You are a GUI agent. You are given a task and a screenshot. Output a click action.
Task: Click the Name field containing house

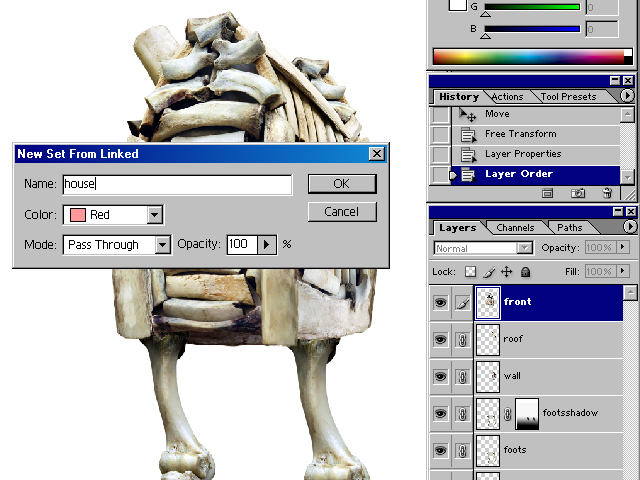pos(177,185)
